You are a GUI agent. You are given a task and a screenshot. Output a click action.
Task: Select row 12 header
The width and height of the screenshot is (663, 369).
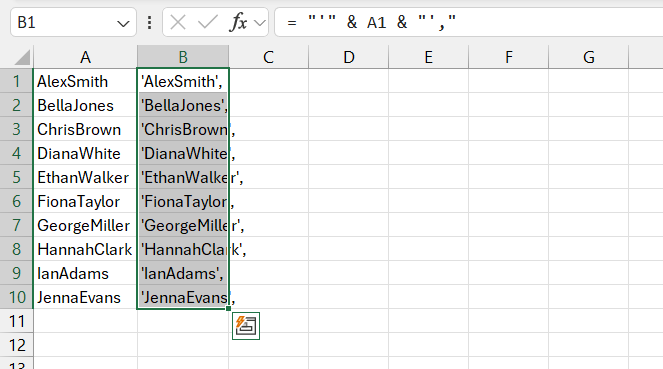16,345
